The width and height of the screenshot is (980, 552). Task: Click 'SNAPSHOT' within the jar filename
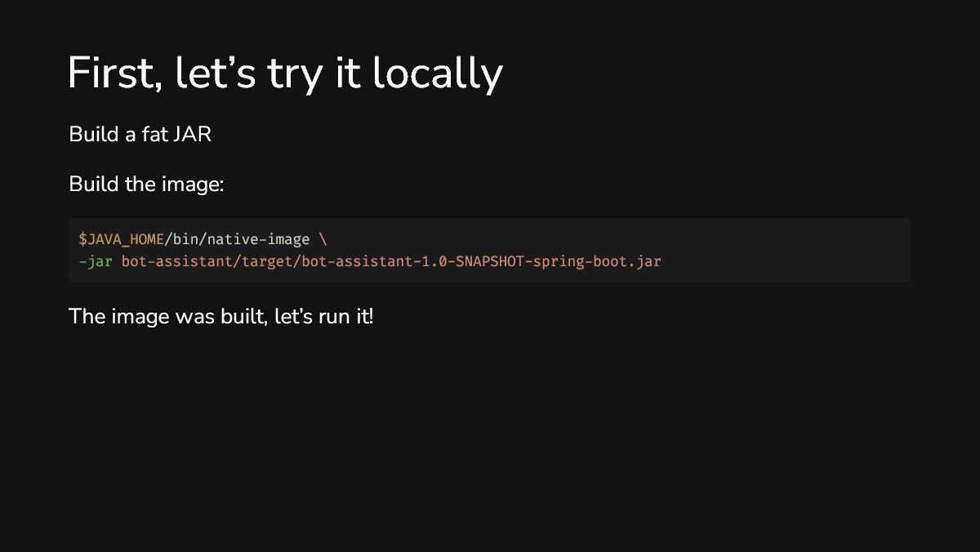pos(490,262)
